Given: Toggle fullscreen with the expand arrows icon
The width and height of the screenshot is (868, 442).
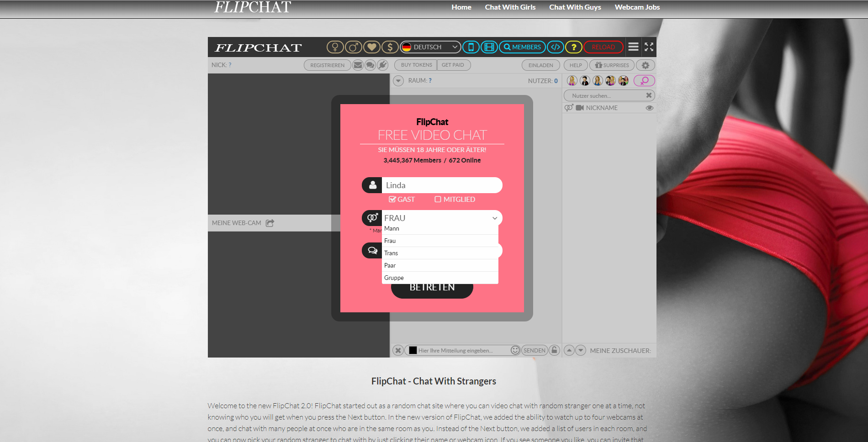Looking at the screenshot, I should pyautogui.click(x=649, y=47).
